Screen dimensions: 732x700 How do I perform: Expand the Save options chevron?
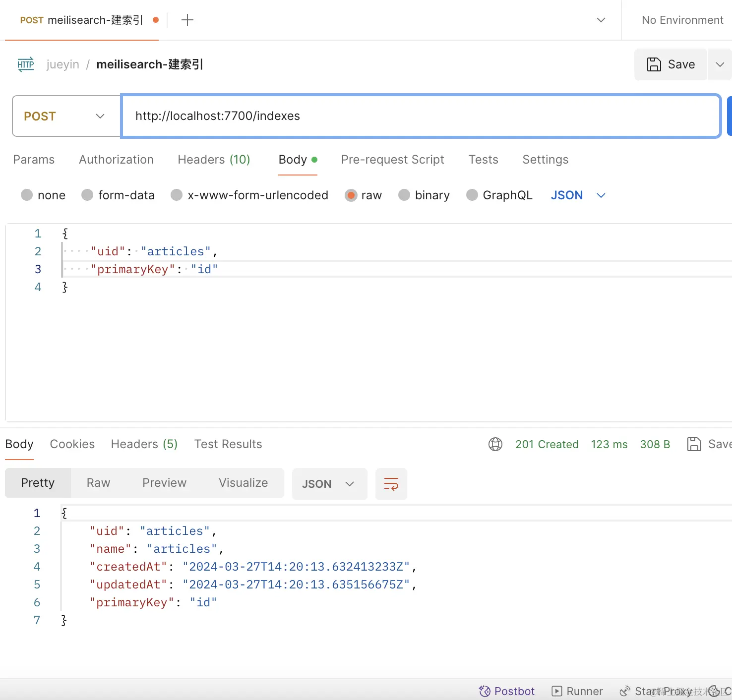720,64
